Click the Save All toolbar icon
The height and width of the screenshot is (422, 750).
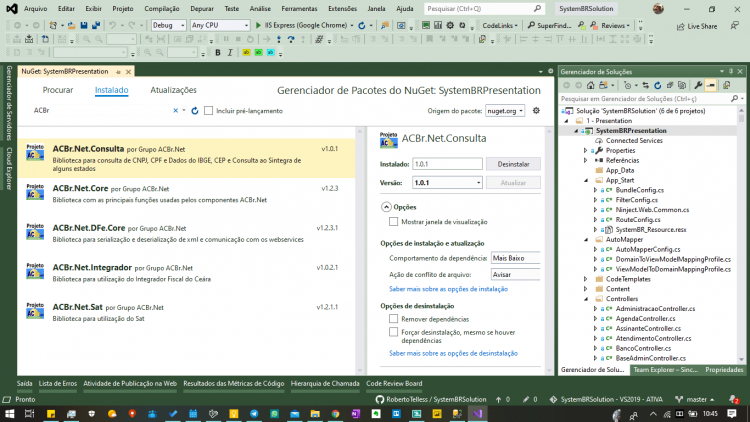tap(96, 25)
